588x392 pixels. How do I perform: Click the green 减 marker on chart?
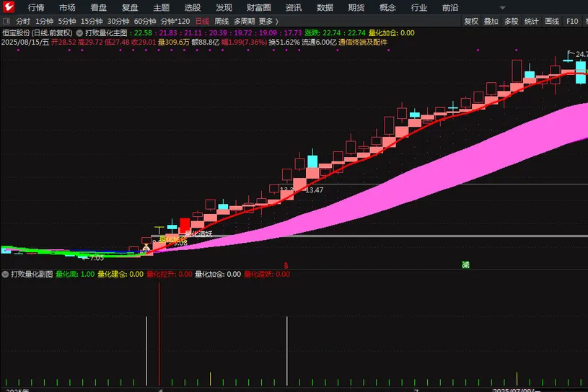tap(465, 265)
